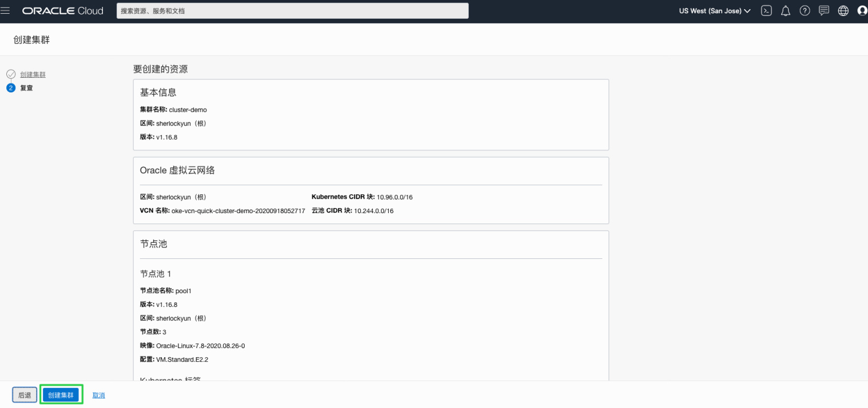Click the Oracle 虚拟云网络 section title
This screenshot has height=408, width=868.
(x=177, y=170)
